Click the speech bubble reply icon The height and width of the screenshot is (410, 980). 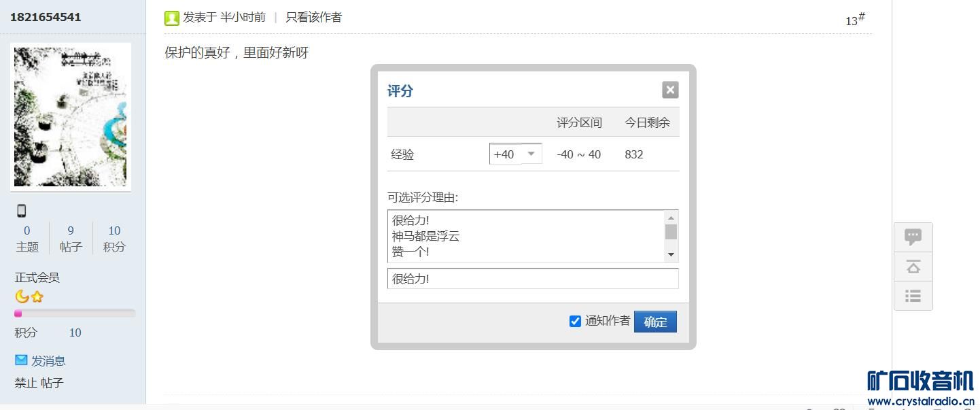(913, 237)
